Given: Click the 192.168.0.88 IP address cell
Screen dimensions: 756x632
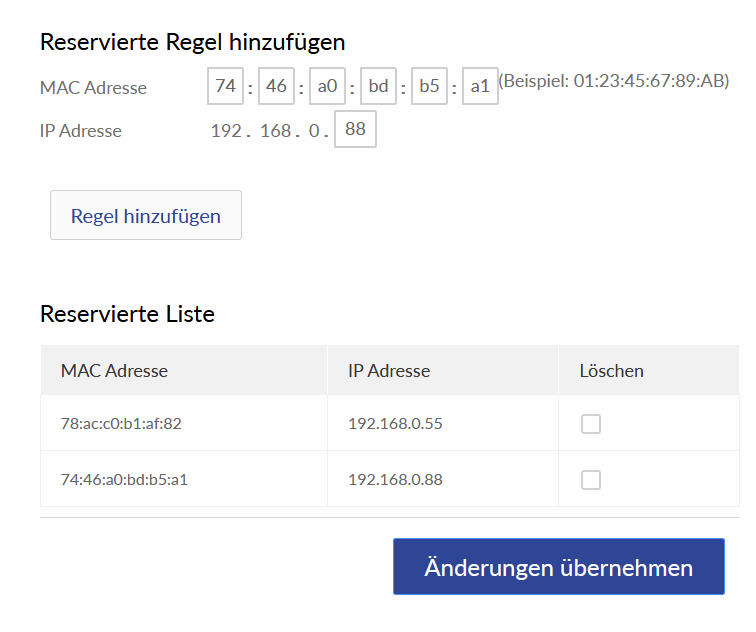Looking at the screenshot, I should tap(395, 480).
